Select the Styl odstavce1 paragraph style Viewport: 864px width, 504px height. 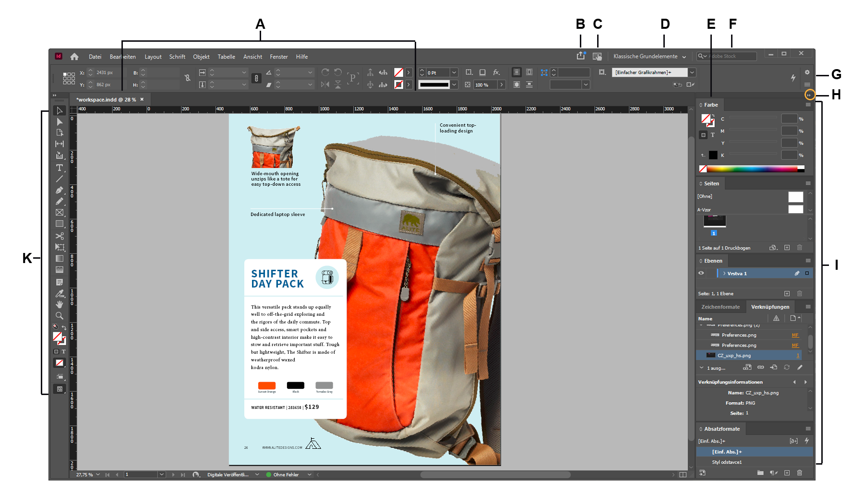coord(727,462)
